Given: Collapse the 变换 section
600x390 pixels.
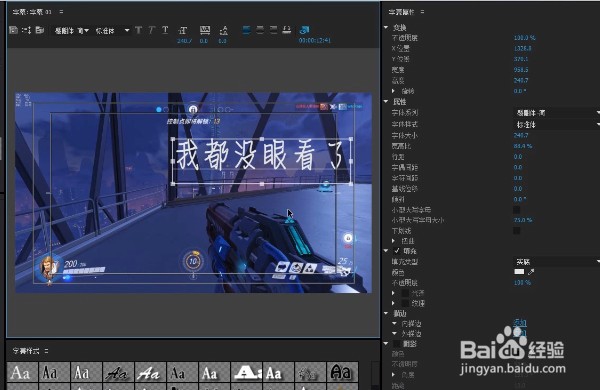Looking at the screenshot, I should pos(386,28).
